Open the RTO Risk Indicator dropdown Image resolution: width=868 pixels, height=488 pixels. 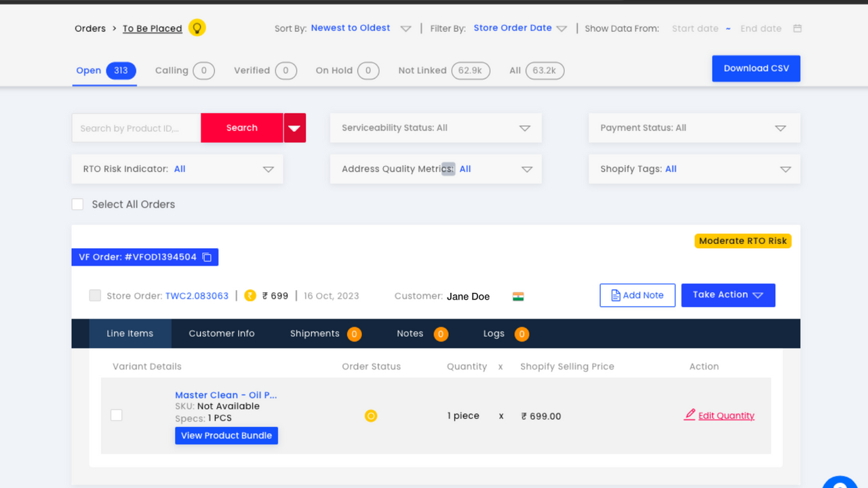(x=178, y=169)
